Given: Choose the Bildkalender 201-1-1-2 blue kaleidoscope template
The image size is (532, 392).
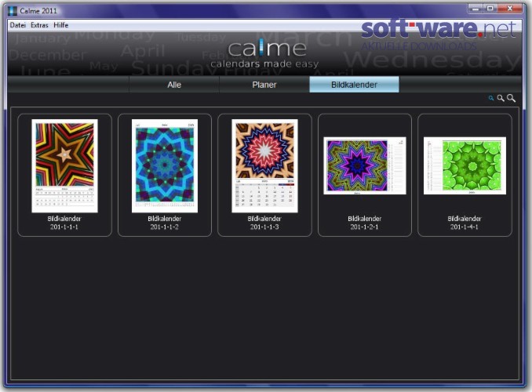Looking at the screenshot, I should pos(165,166).
